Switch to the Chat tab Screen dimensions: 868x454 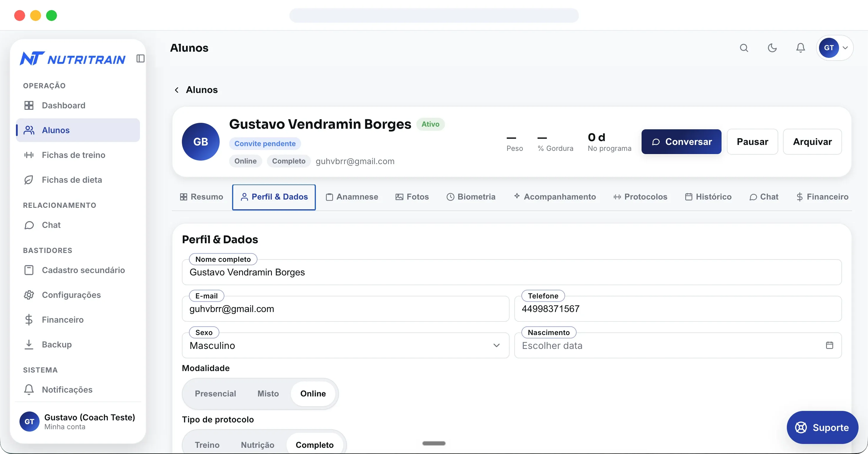point(763,197)
